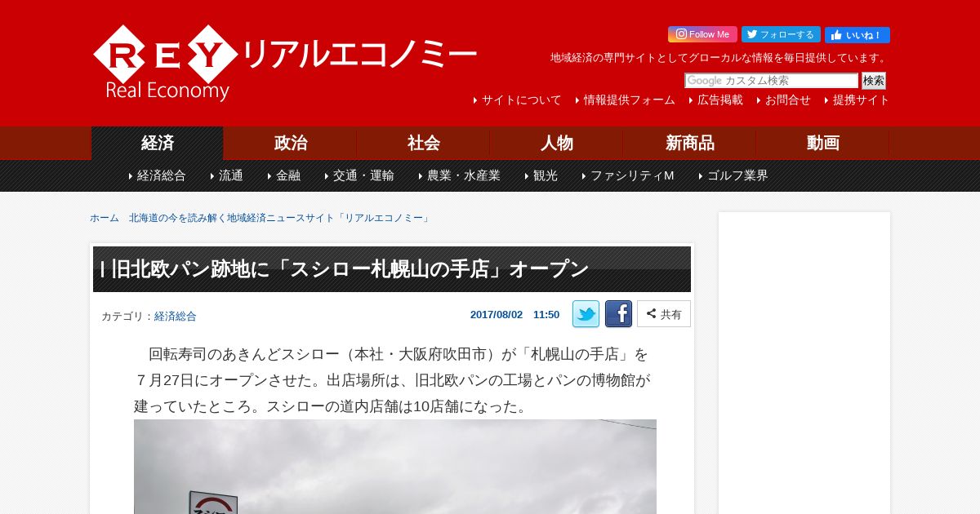Viewport: 980px width, 514px height.
Task: Open the 経済総合 category link under the title
Action: point(176,317)
